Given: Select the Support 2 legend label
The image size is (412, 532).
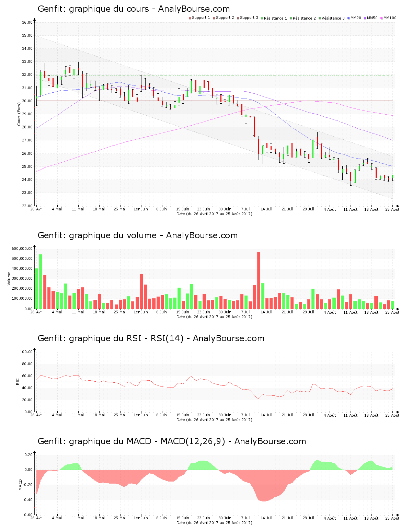Looking at the screenshot, I should [x=225, y=18].
